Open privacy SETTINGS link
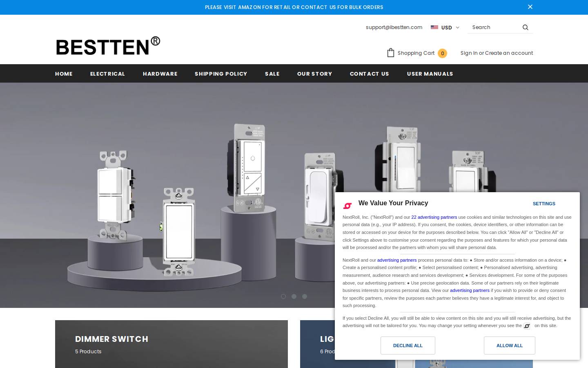The image size is (588, 368). pos(544,204)
